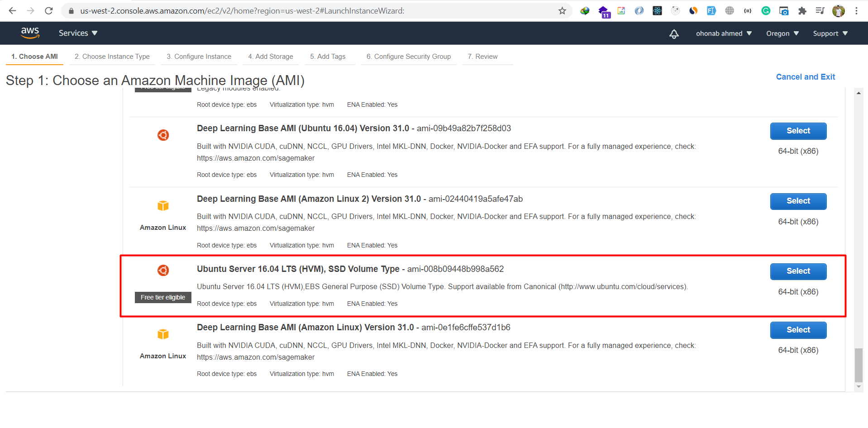Screen dimensions: 868x428
Task: Open the grey orbit circle extension icon
Action: point(675,11)
